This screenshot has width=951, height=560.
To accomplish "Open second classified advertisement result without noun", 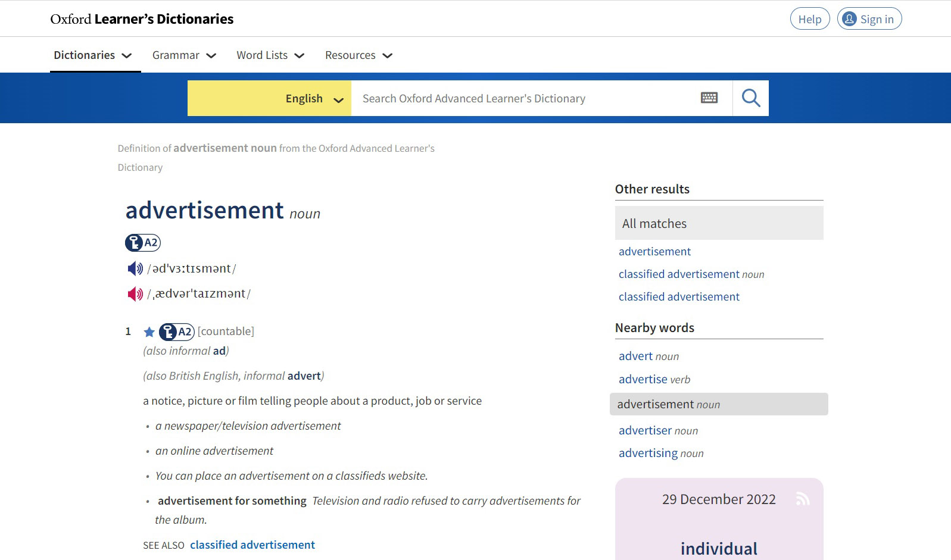I will pos(679,297).
